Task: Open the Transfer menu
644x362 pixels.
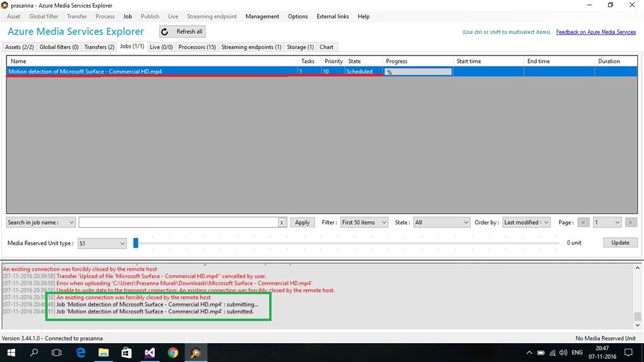Action: [77, 16]
